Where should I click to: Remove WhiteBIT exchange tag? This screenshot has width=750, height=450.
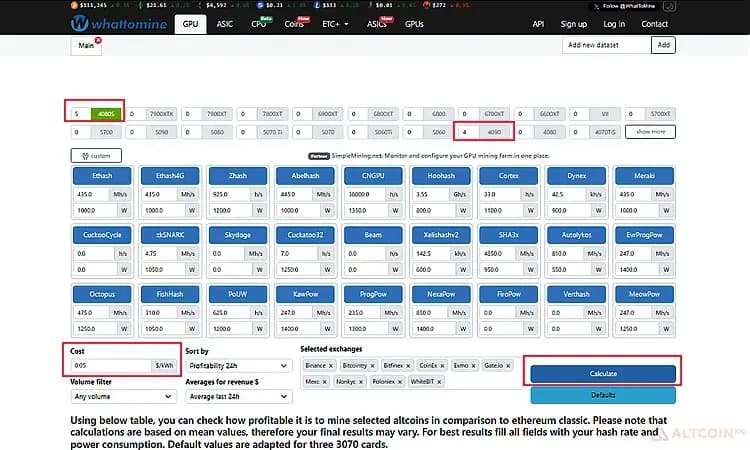coord(439,382)
